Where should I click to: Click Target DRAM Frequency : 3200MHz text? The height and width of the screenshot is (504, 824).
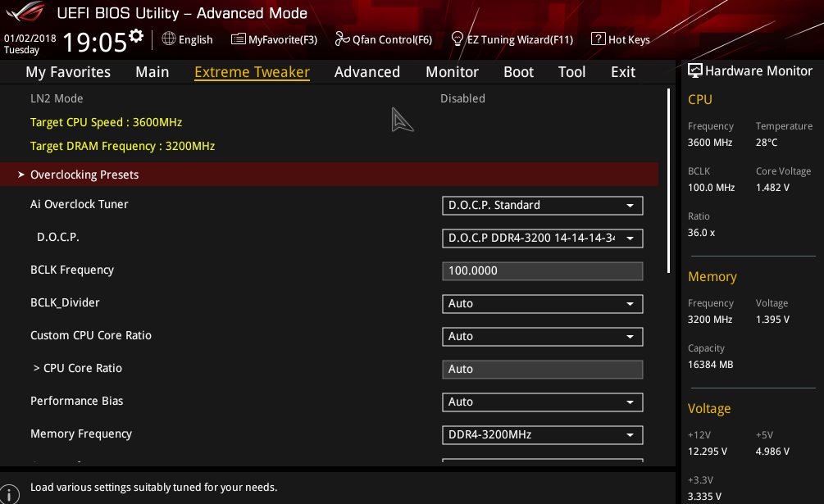[122, 146]
